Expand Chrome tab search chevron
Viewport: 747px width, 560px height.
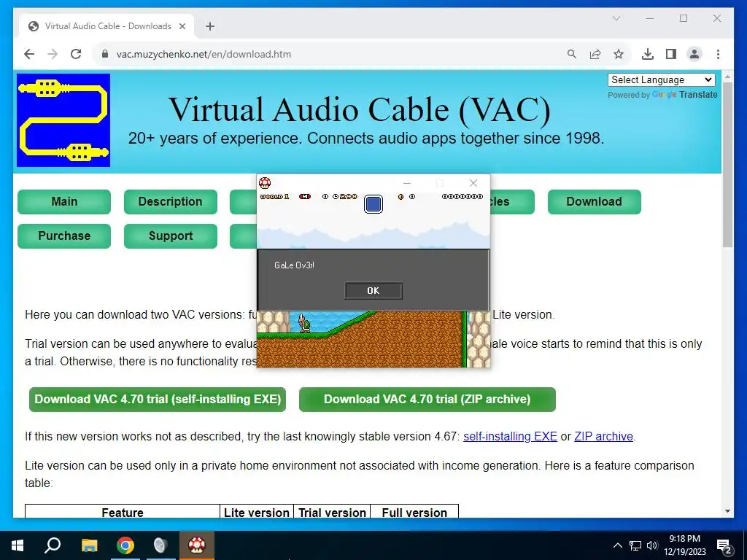pyautogui.click(x=616, y=18)
